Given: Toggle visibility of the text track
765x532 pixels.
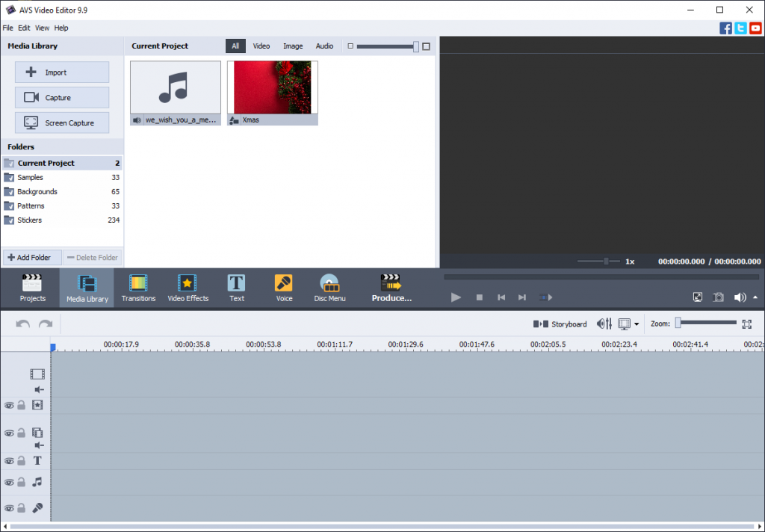Looking at the screenshot, I should (9, 461).
